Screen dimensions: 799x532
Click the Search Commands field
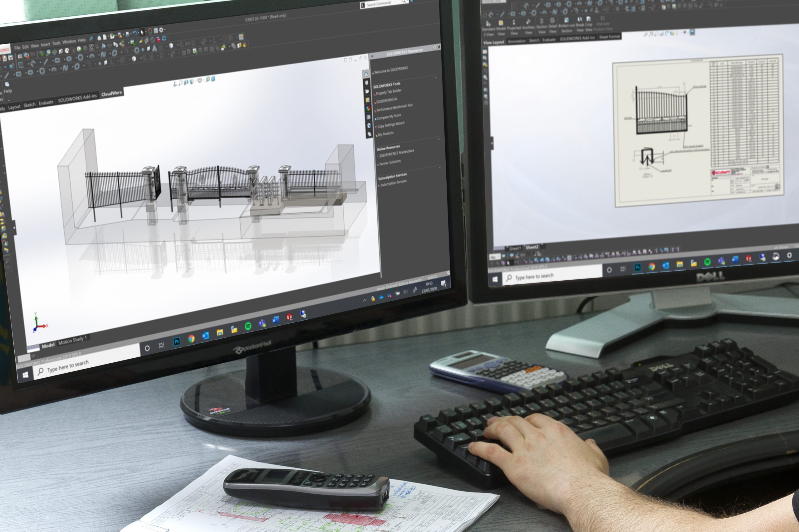coord(385,3)
